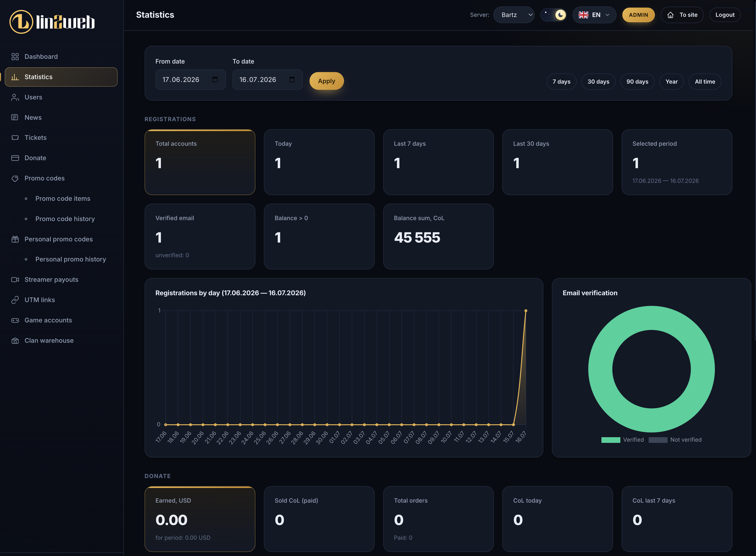The width and height of the screenshot is (756, 556).
Task: Select the 30 days period tab
Action: coord(598,82)
